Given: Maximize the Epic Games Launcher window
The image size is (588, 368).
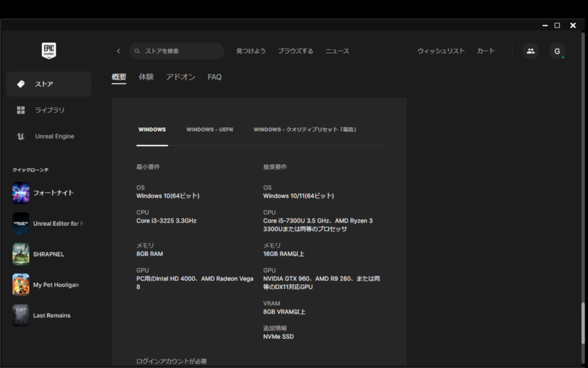Looking at the screenshot, I should click(x=557, y=25).
